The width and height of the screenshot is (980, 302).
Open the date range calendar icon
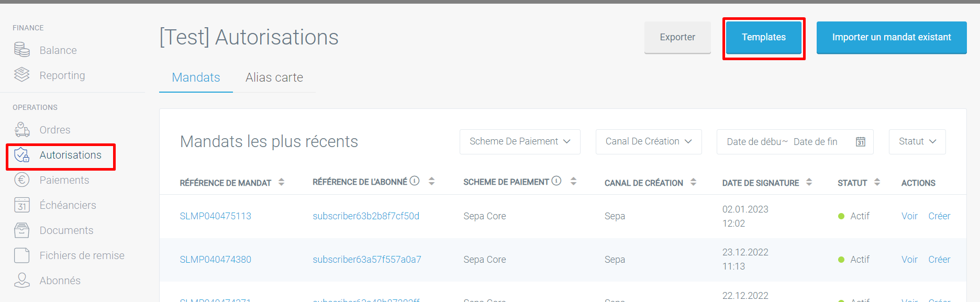pyautogui.click(x=861, y=142)
